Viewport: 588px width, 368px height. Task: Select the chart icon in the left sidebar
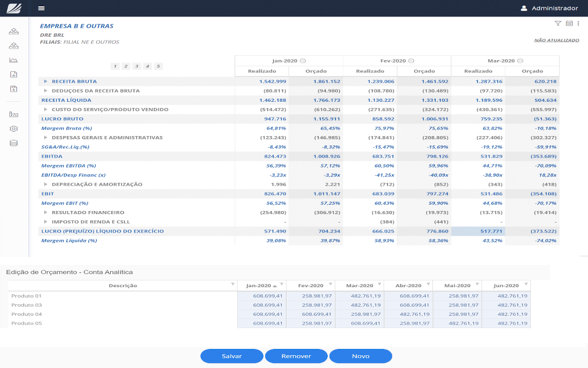coord(13,59)
